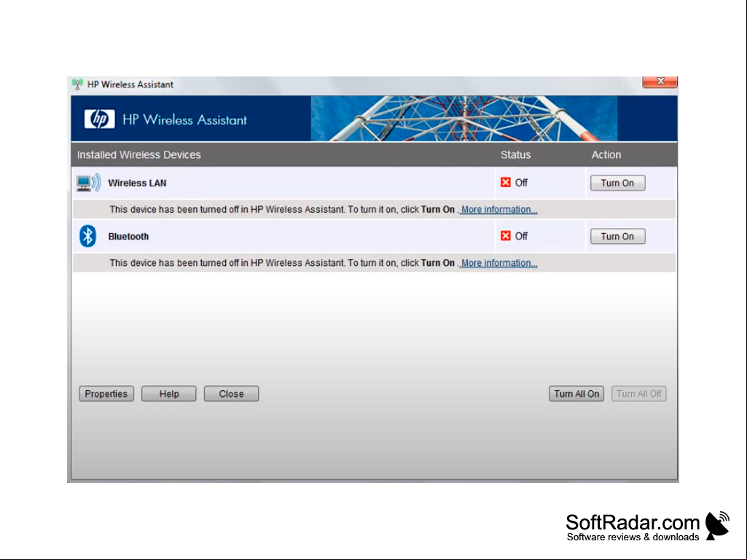747x560 pixels.
Task: Click the HP Wireless Assistant banner title
Action: [x=185, y=119]
